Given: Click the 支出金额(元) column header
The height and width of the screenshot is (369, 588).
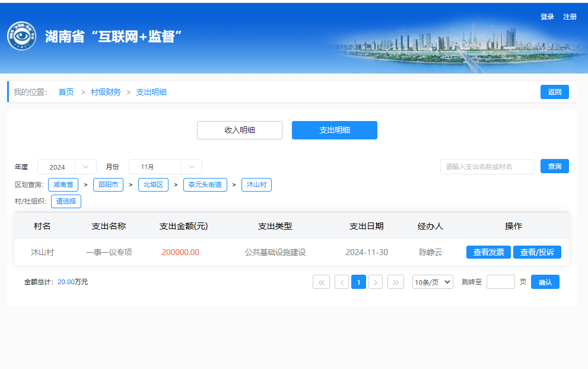Looking at the screenshot, I should [x=183, y=226].
